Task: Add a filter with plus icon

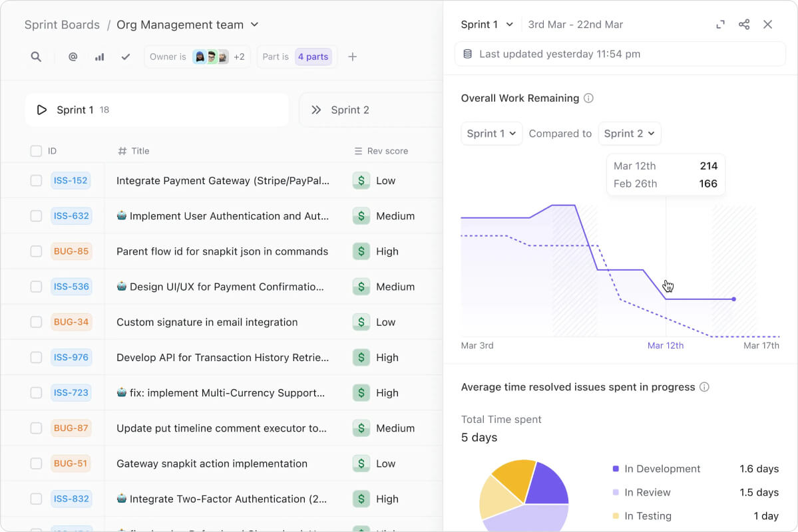Action: pos(352,57)
